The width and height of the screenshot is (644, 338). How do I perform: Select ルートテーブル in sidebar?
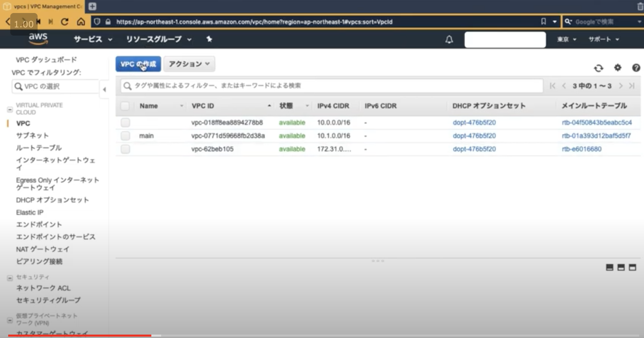[39, 148]
